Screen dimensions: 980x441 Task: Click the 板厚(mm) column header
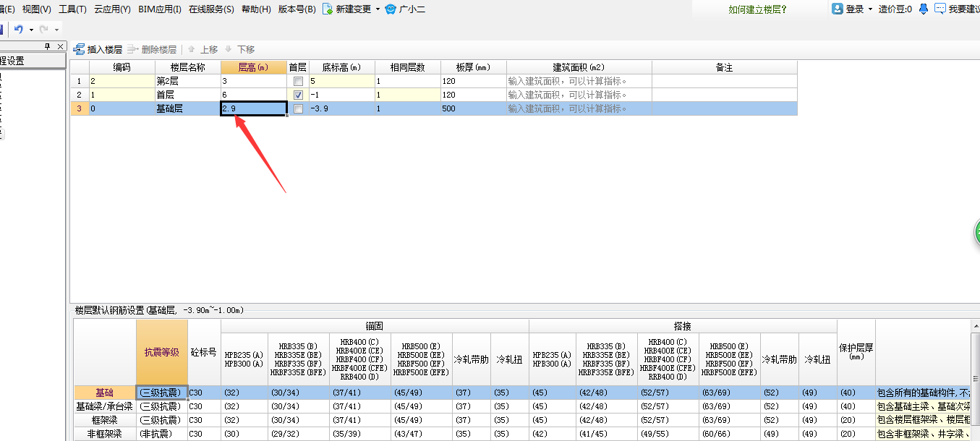tap(473, 67)
